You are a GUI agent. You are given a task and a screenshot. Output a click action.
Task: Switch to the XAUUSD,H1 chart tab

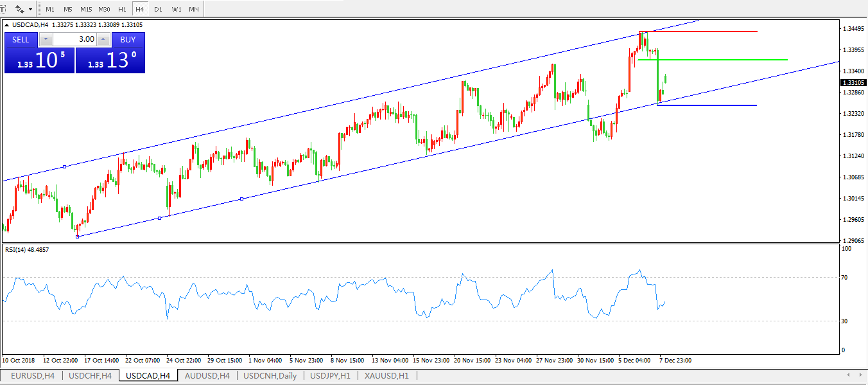386,375
